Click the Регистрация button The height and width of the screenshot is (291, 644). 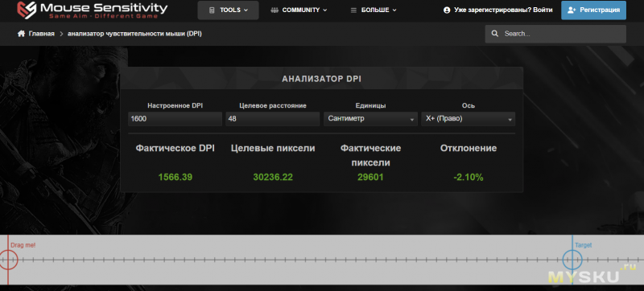pyautogui.click(x=593, y=10)
